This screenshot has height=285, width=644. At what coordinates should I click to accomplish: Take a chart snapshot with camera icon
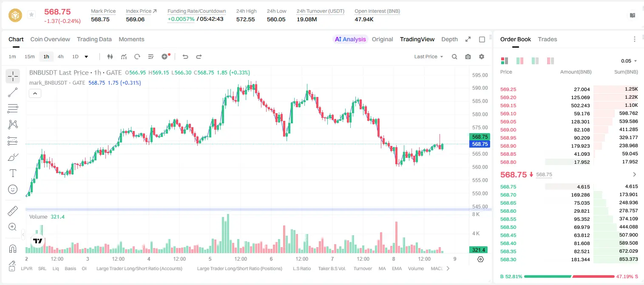(468, 57)
